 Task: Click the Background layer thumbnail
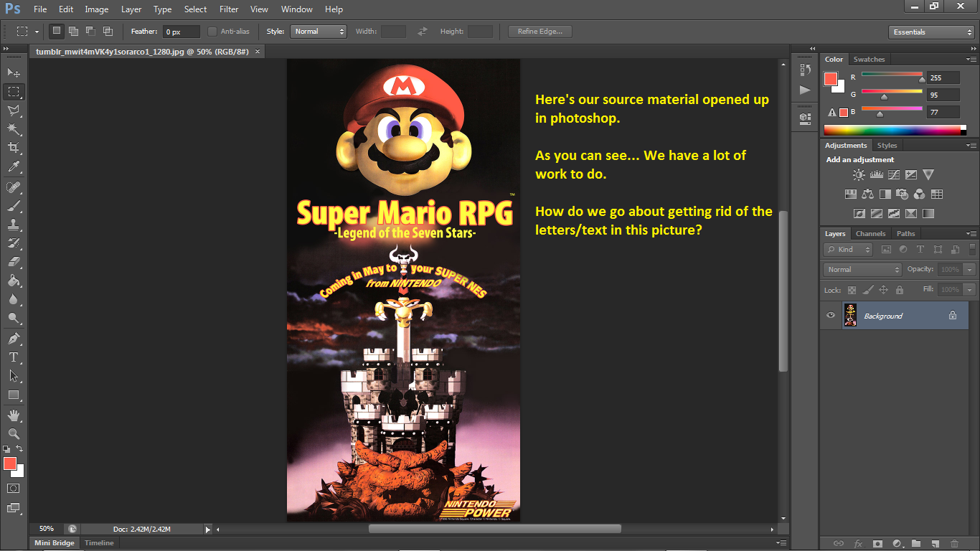(850, 316)
